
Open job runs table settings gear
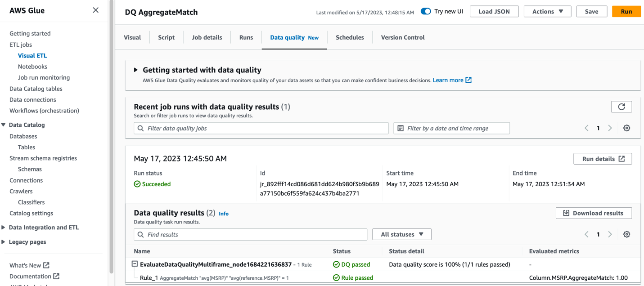(626, 128)
